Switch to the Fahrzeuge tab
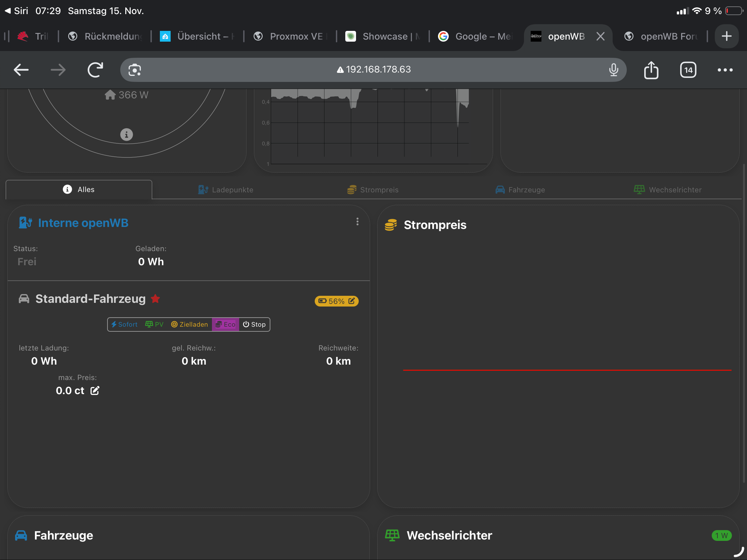The image size is (747, 560). pos(520,190)
